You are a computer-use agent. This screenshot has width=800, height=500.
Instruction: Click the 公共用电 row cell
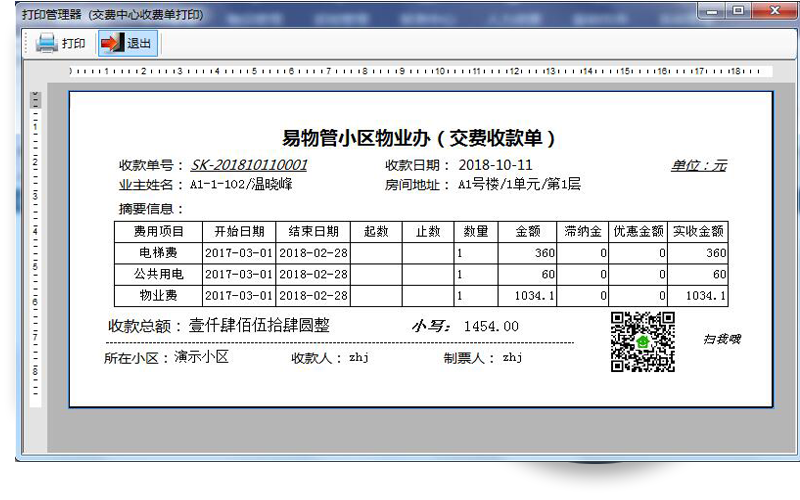[158, 274]
